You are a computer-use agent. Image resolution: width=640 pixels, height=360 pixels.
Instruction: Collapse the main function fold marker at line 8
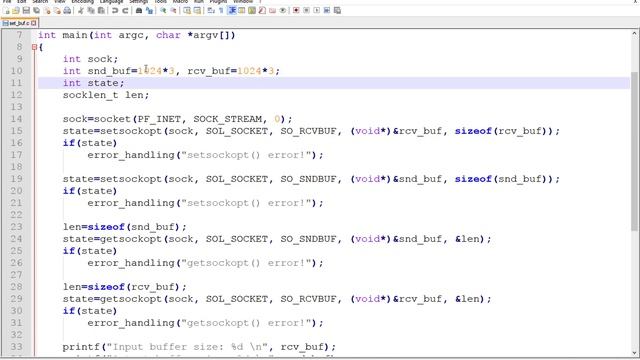click(x=34, y=47)
